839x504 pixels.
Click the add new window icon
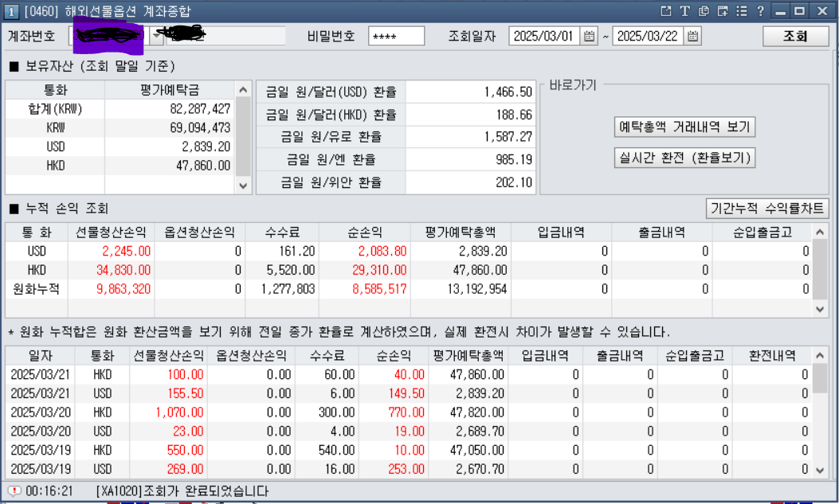coord(723,10)
